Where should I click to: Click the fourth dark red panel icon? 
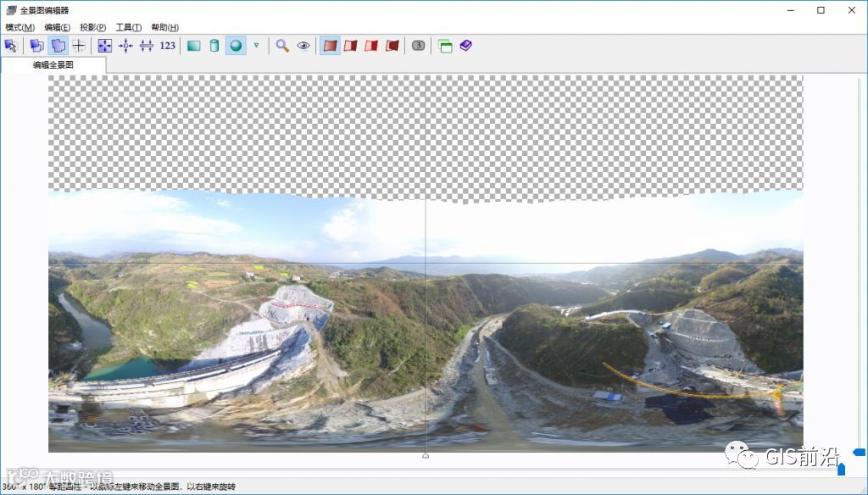coord(392,46)
